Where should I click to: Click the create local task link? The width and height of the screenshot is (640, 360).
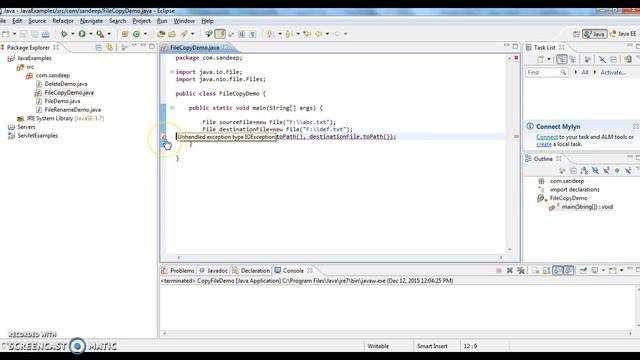point(544,144)
